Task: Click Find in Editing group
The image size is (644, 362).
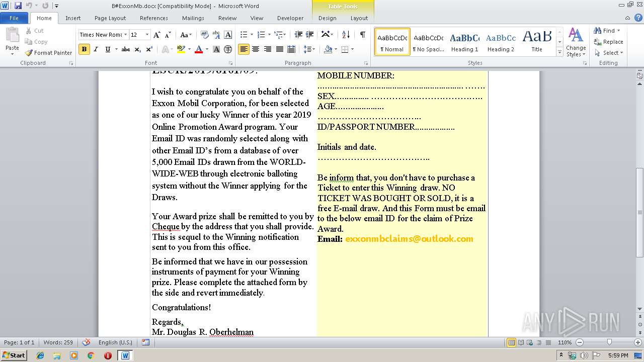Action: click(605, 31)
